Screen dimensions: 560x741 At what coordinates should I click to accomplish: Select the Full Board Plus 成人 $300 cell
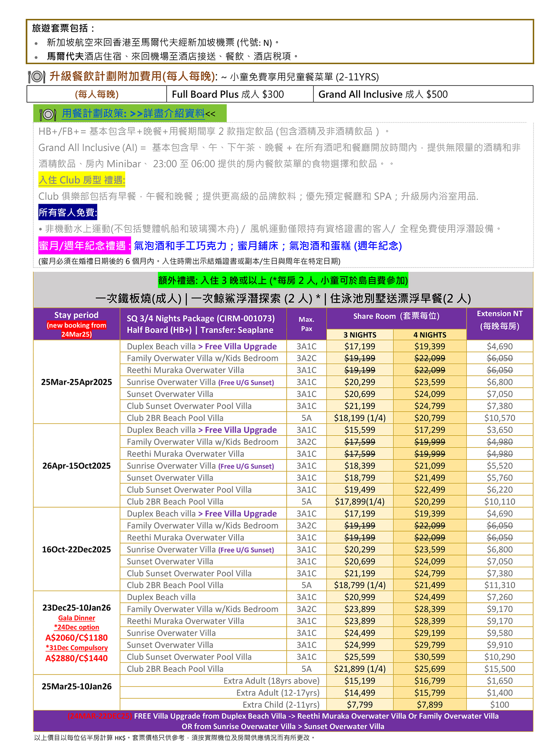click(x=240, y=94)
